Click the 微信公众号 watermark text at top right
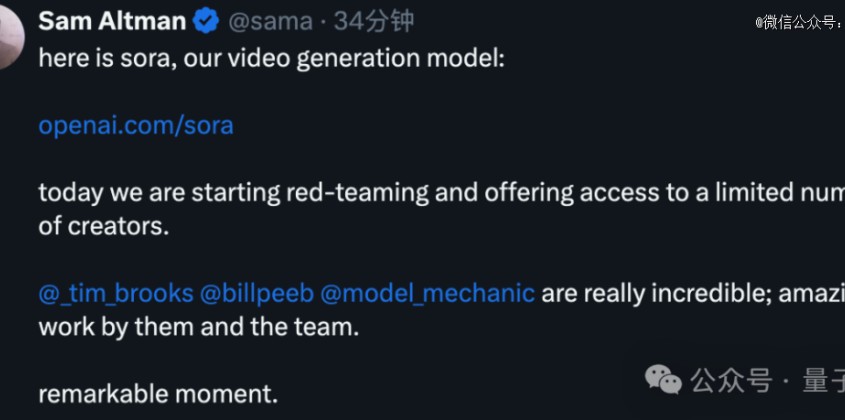845x420 pixels. [x=800, y=23]
